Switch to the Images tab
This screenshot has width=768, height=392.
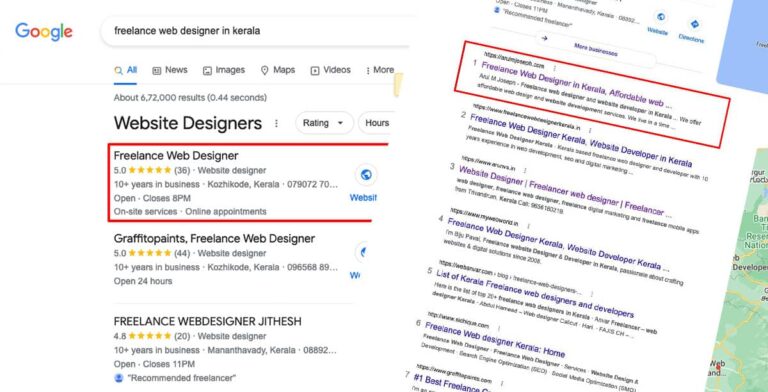(224, 70)
